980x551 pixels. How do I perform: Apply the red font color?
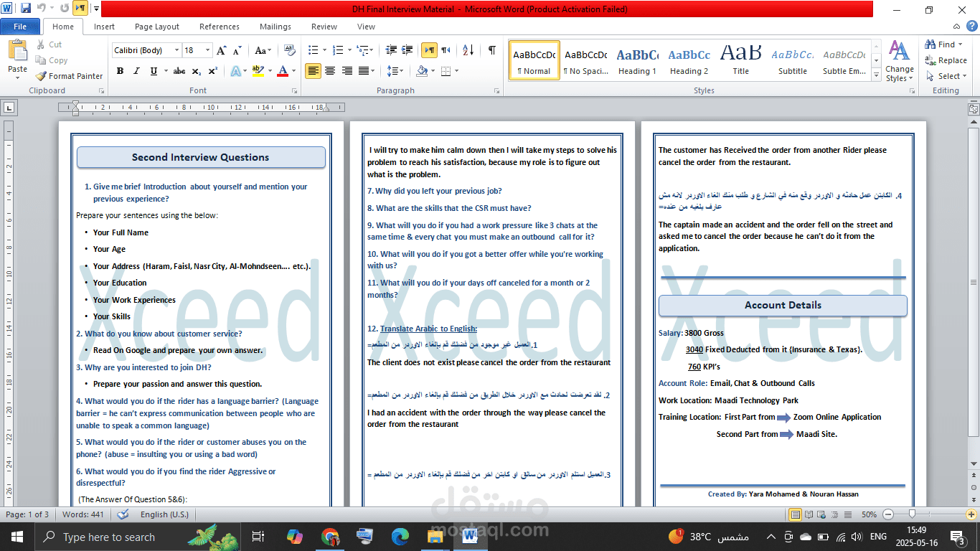point(283,71)
